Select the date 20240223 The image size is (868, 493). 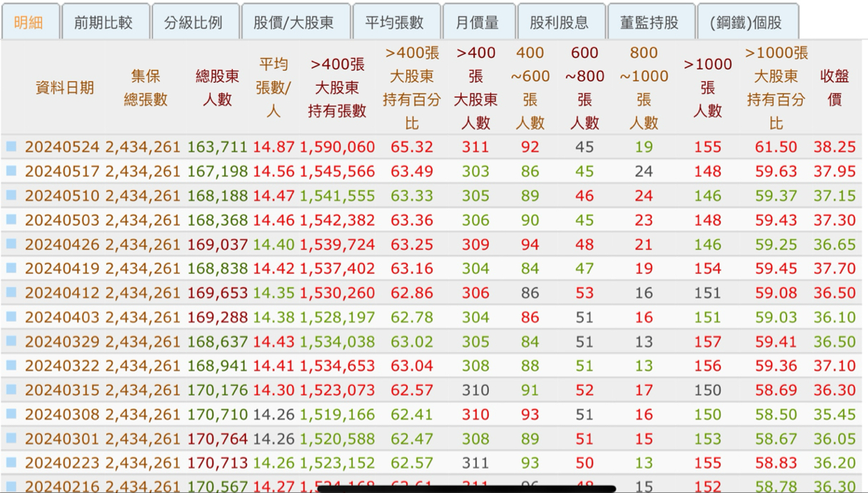64,463
